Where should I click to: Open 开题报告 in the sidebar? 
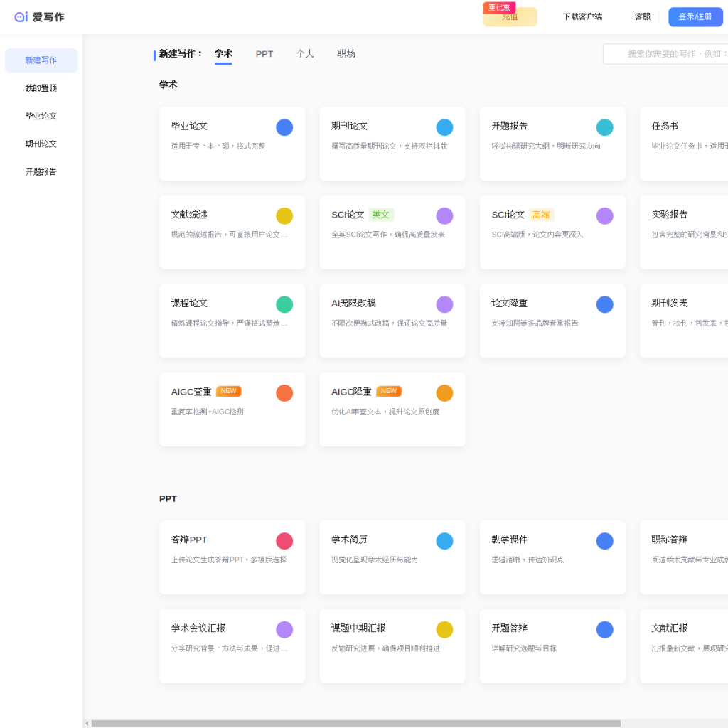[x=41, y=172]
